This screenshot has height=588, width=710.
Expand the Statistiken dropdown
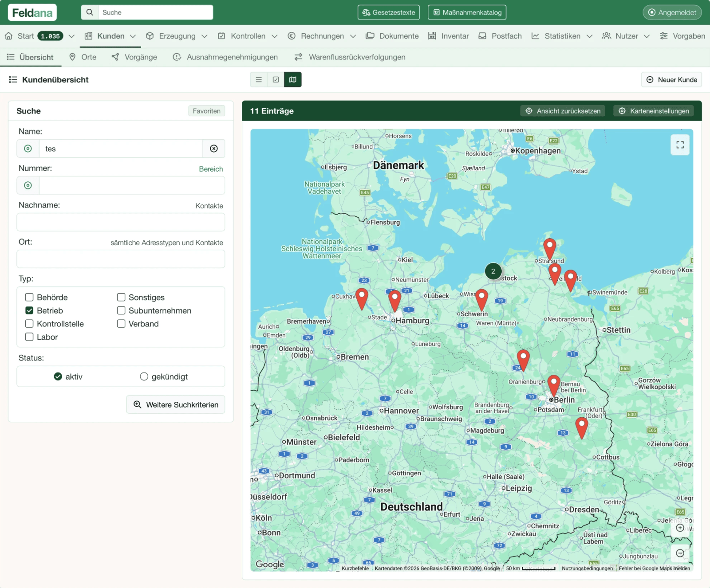pos(589,36)
